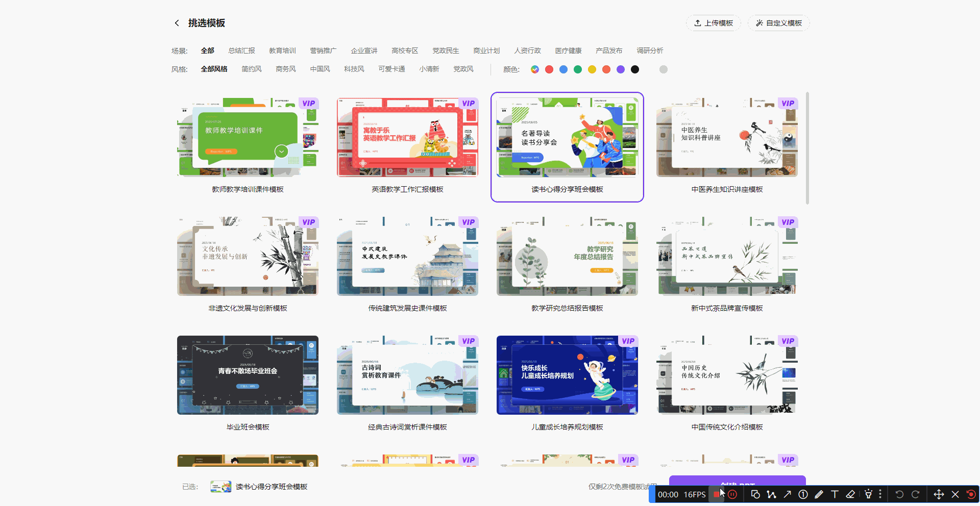Filter styles by 商务风

286,69
